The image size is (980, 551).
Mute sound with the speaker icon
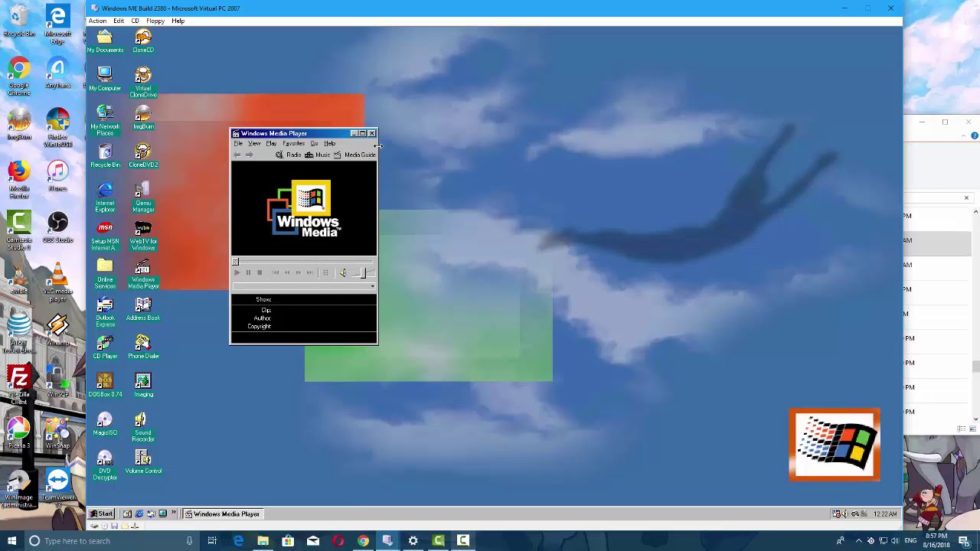click(342, 272)
